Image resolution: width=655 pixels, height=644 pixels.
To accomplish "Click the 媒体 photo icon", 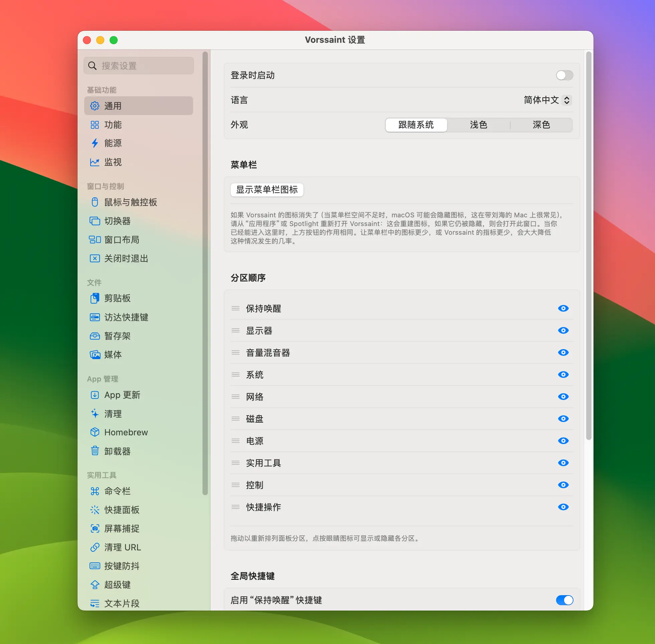I will pyautogui.click(x=95, y=355).
